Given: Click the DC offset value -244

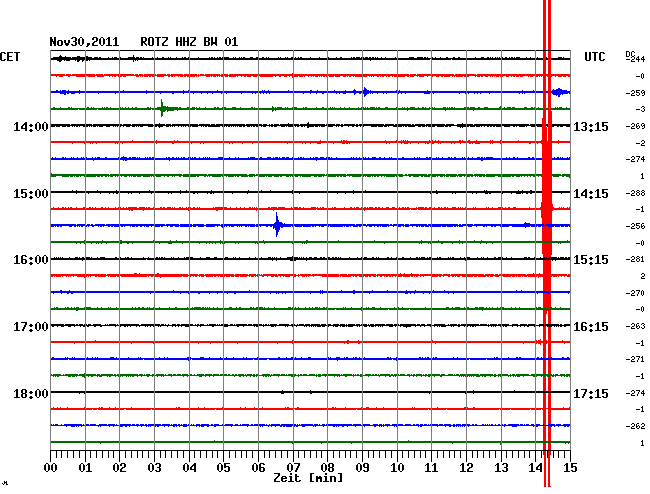Looking at the screenshot, I should coord(636,59).
